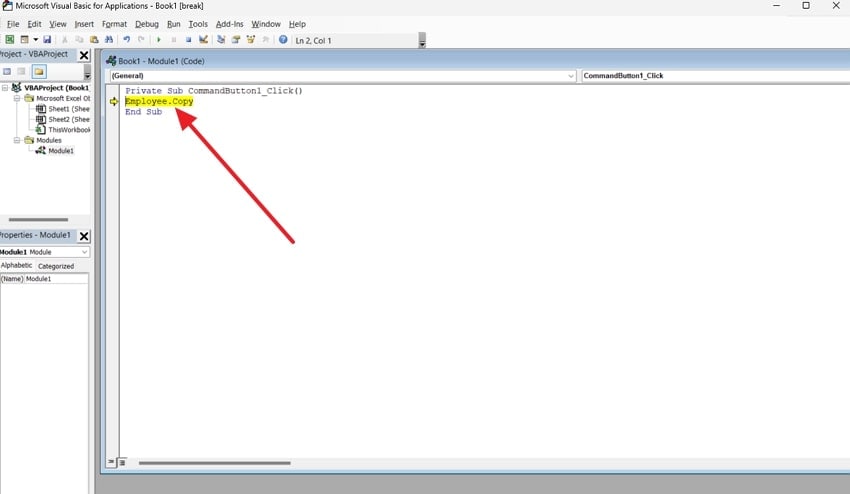Select Sheet2 in the project tree
Viewport: 850px width, 494px height.
tap(68, 119)
